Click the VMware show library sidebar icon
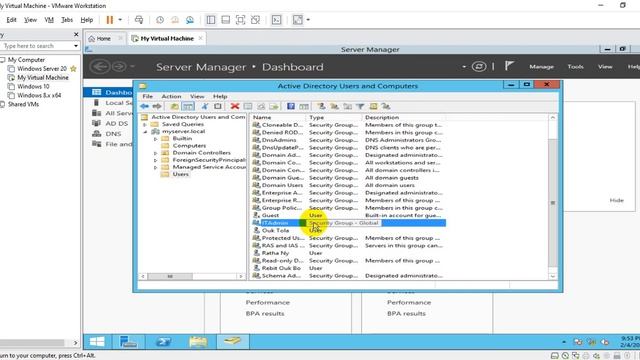The image size is (640, 360). (211, 20)
